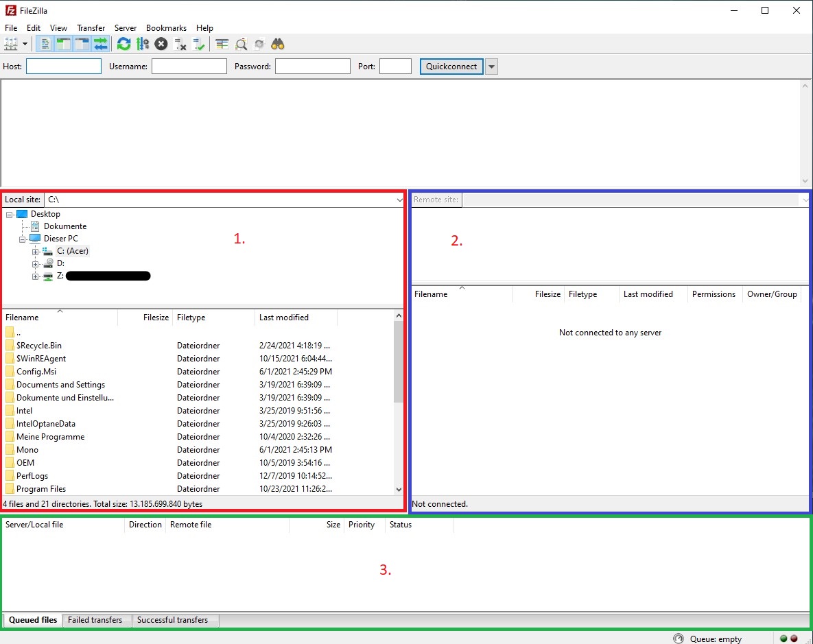The height and width of the screenshot is (644, 813).
Task: Search for files with the binoculars icon
Action: point(278,44)
